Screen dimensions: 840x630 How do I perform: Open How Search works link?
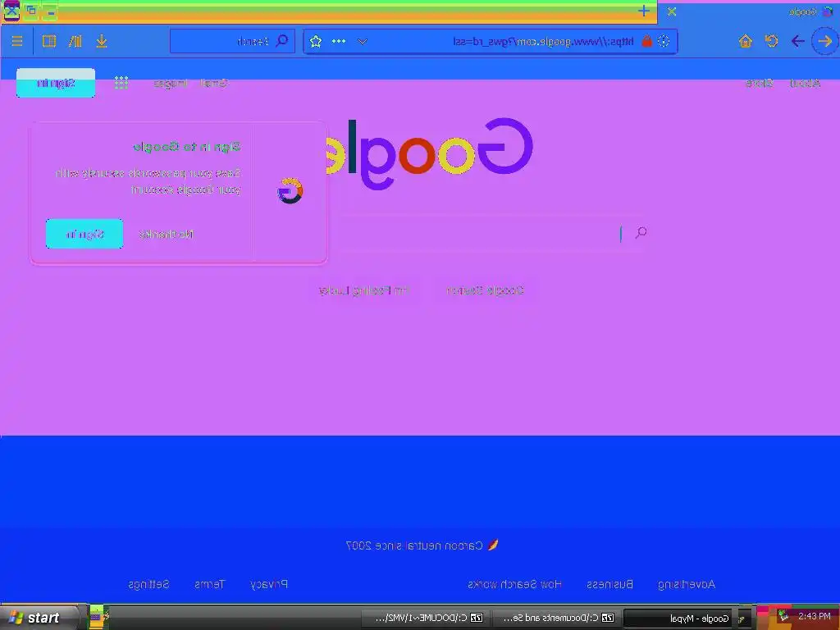click(514, 584)
